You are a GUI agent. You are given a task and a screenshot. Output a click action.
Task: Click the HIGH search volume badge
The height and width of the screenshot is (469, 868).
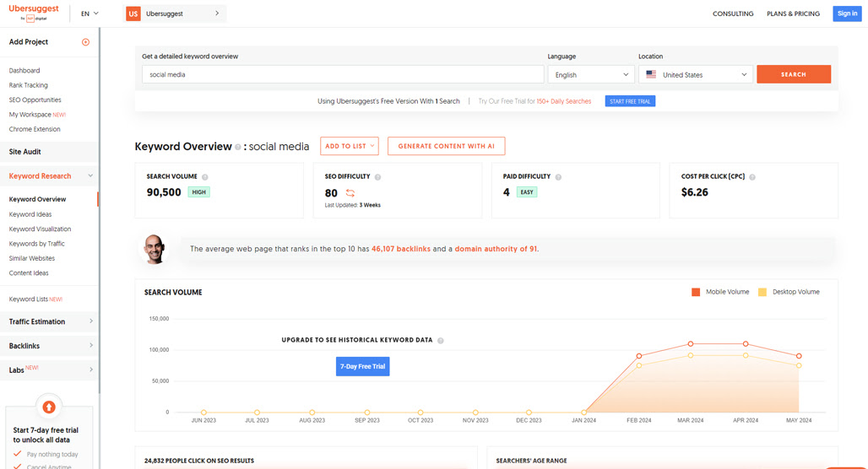(198, 192)
